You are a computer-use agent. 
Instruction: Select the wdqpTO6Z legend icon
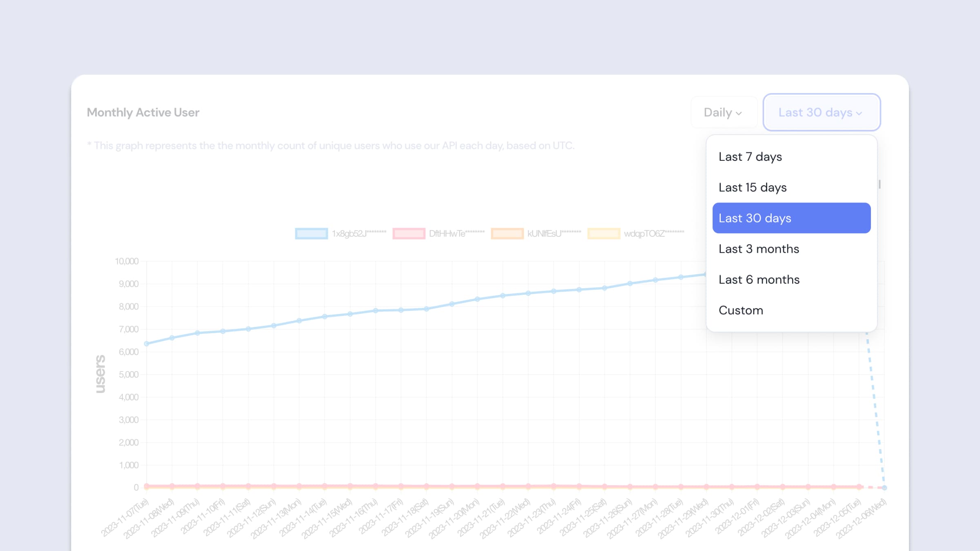pos(603,233)
